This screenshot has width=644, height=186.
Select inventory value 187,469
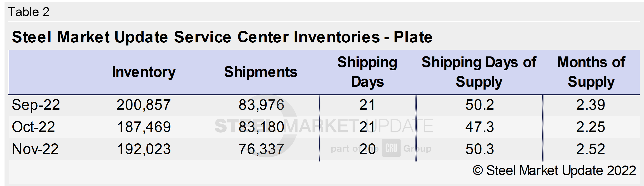coord(144,127)
